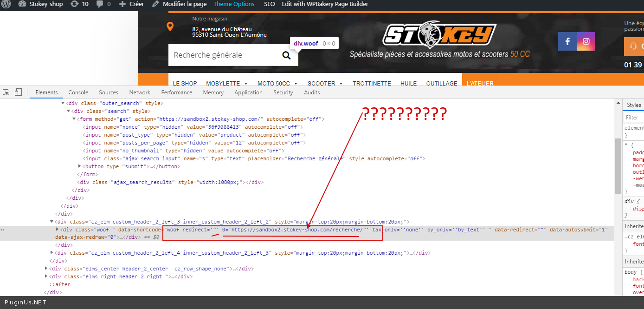Open the Facebook social icon
This screenshot has height=309, width=644.
567,41
